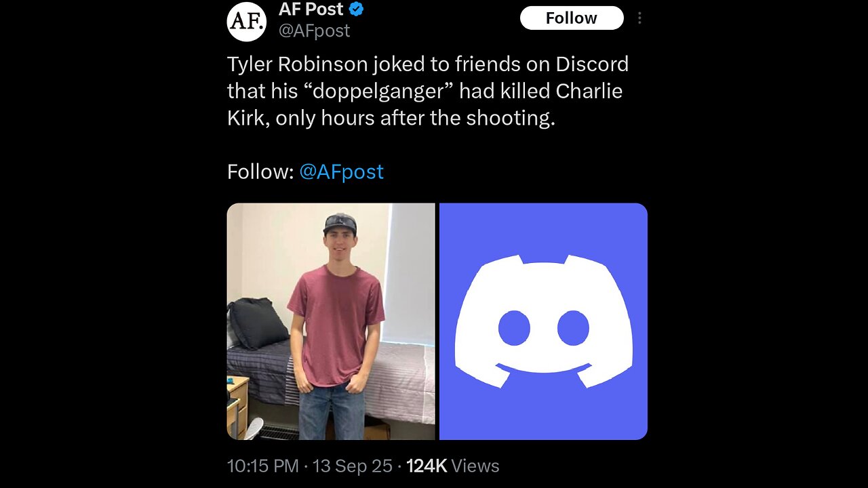Click the white Discord mascot logo
The width and height of the screenshot is (868, 488).
(x=543, y=321)
